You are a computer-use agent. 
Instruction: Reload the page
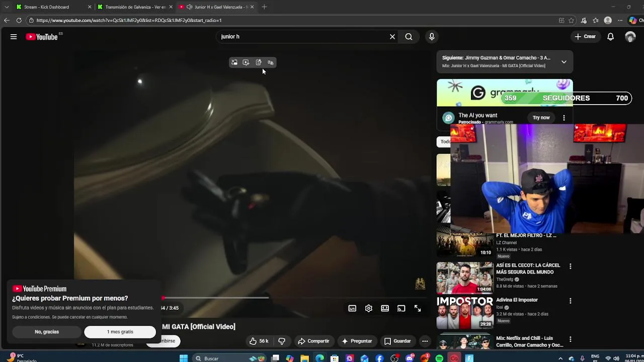(x=19, y=20)
